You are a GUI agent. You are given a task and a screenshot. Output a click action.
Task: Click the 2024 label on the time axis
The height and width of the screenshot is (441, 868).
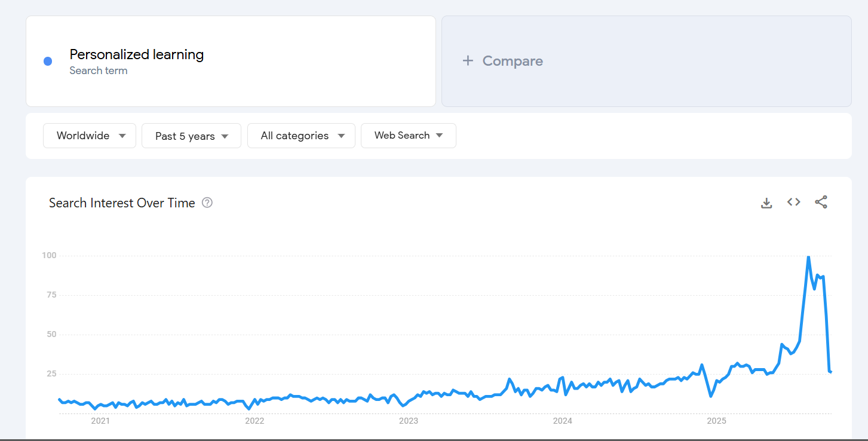pyautogui.click(x=563, y=421)
